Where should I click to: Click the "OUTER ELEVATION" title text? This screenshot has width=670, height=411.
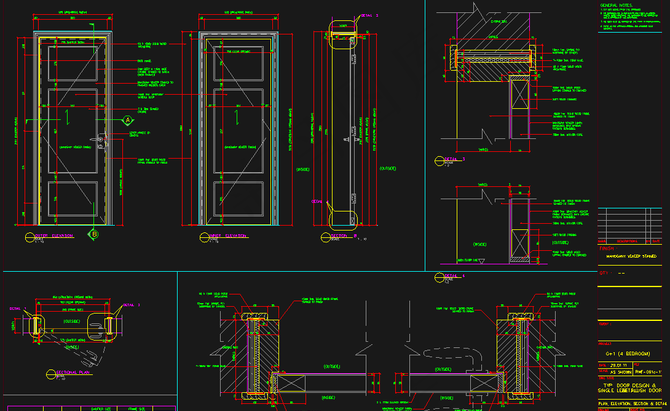pyautogui.click(x=54, y=235)
